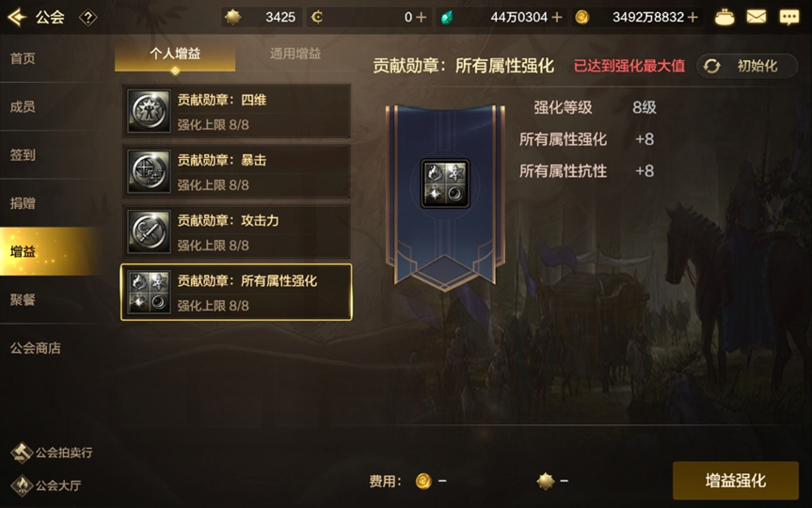
Task: Select 贡献勋章：四维 medal
Action: pos(237,111)
